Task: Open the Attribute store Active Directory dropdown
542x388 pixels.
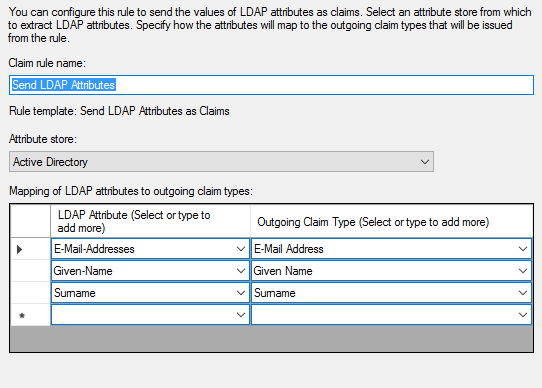Action: [221, 161]
